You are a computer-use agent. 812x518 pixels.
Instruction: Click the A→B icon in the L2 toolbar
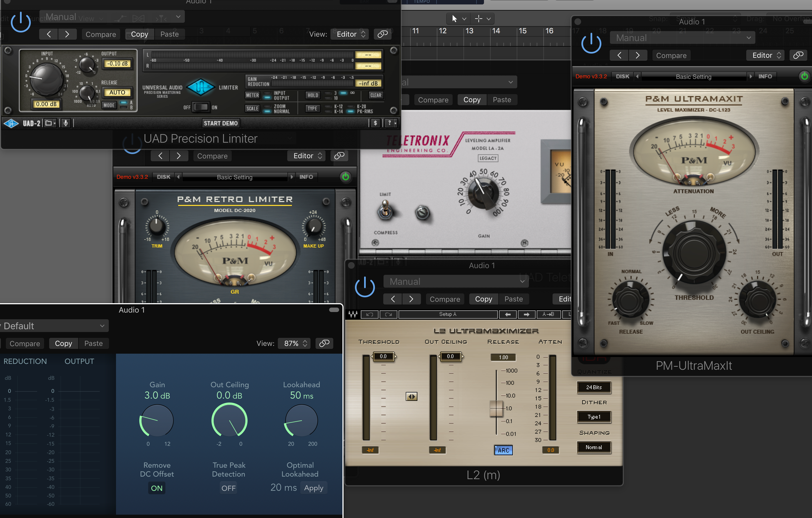[548, 314]
